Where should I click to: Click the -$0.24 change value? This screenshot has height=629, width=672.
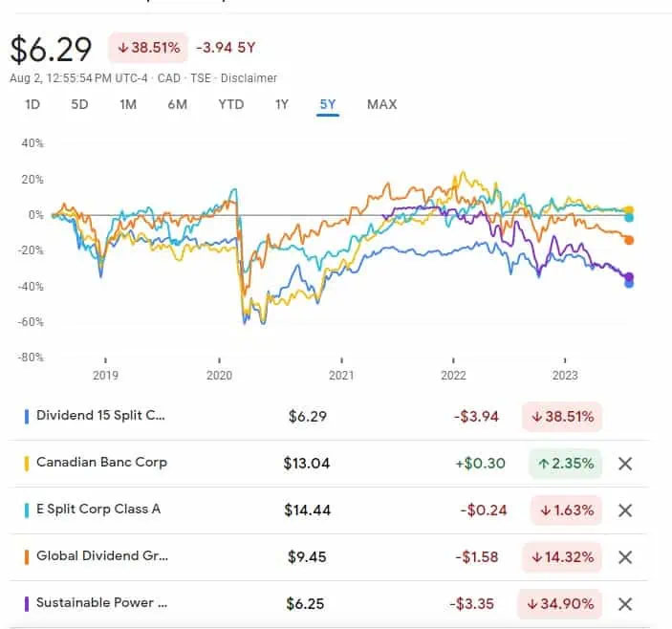click(x=484, y=510)
